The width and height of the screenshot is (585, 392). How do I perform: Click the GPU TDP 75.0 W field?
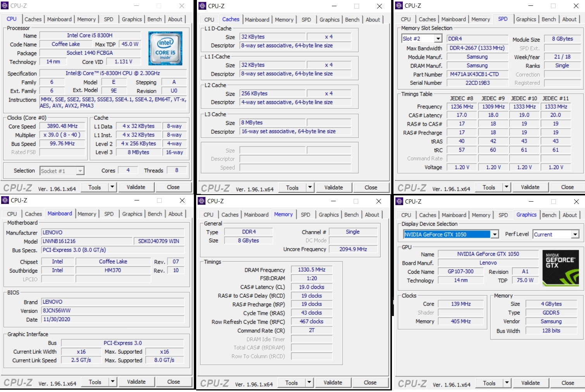click(525, 280)
